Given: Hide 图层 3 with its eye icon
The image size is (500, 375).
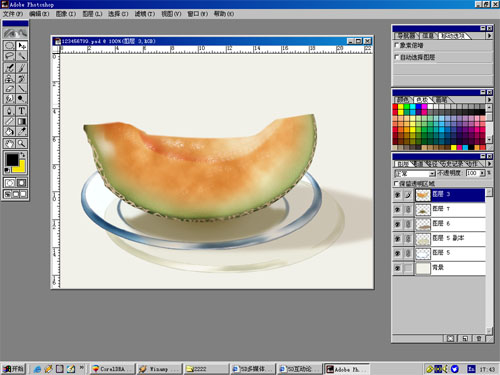Looking at the screenshot, I should point(397,195).
